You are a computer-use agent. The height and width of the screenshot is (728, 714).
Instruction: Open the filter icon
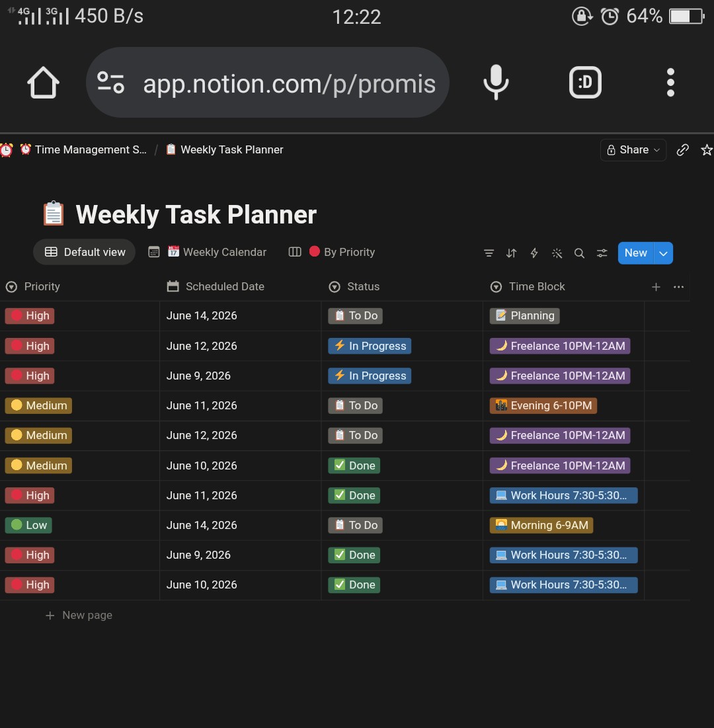click(x=489, y=253)
